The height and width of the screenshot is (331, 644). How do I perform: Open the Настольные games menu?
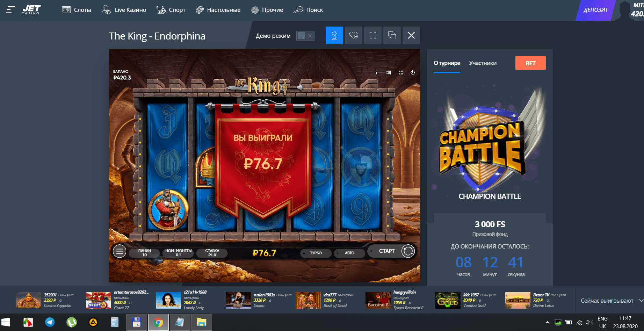(218, 10)
